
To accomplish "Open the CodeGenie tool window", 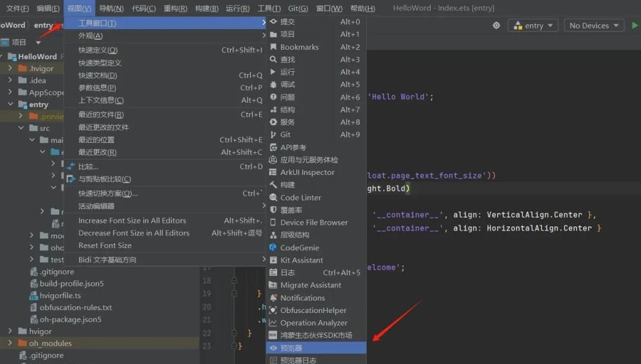I will [299, 248].
